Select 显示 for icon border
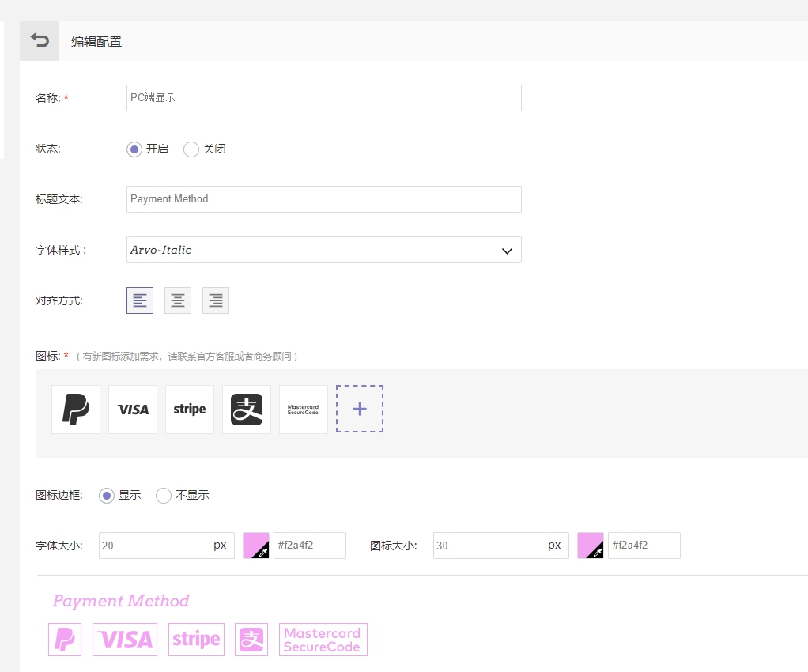 (x=107, y=496)
